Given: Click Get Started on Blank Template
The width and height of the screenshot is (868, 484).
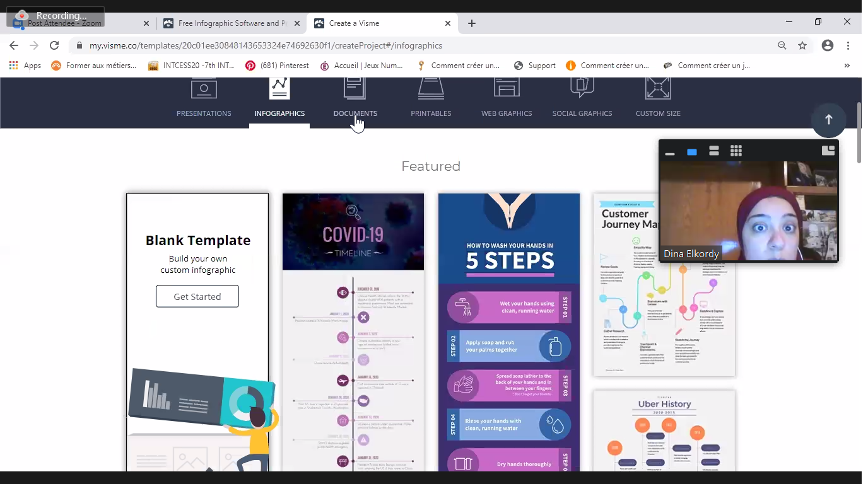Looking at the screenshot, I should 197,296.
